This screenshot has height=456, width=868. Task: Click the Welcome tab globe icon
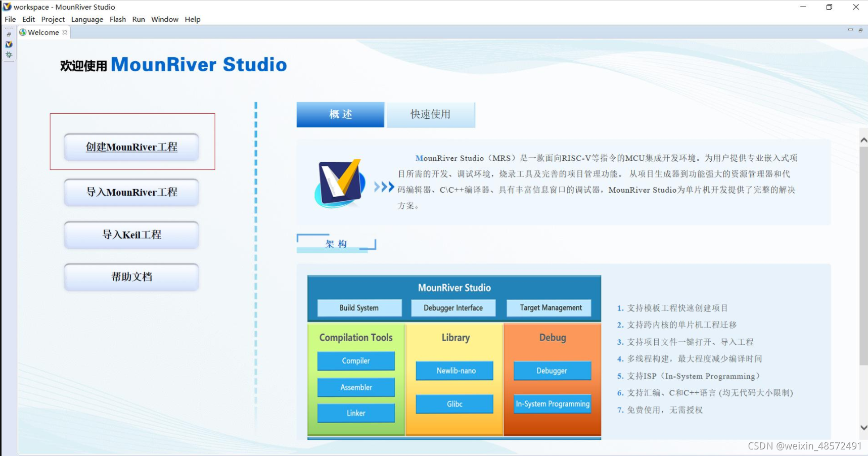pyautogui.click(x=23, y=32)
